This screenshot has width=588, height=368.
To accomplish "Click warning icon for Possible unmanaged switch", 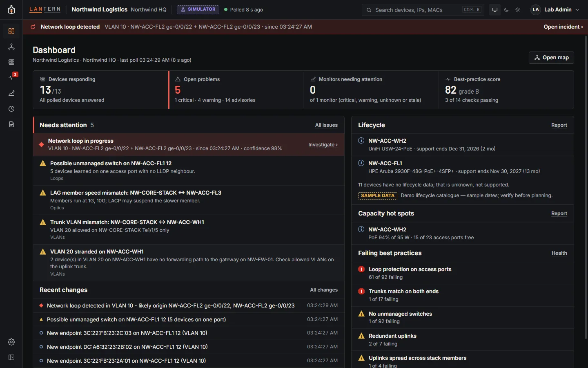I will pos(43,163).
